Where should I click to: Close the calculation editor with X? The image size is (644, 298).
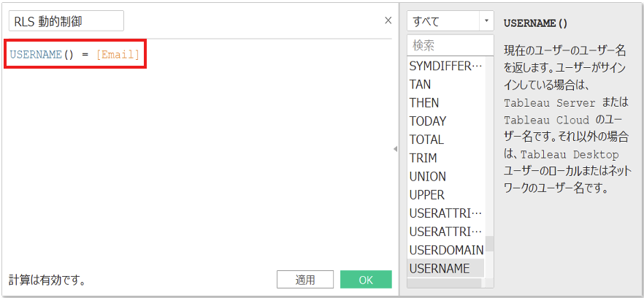388,20
